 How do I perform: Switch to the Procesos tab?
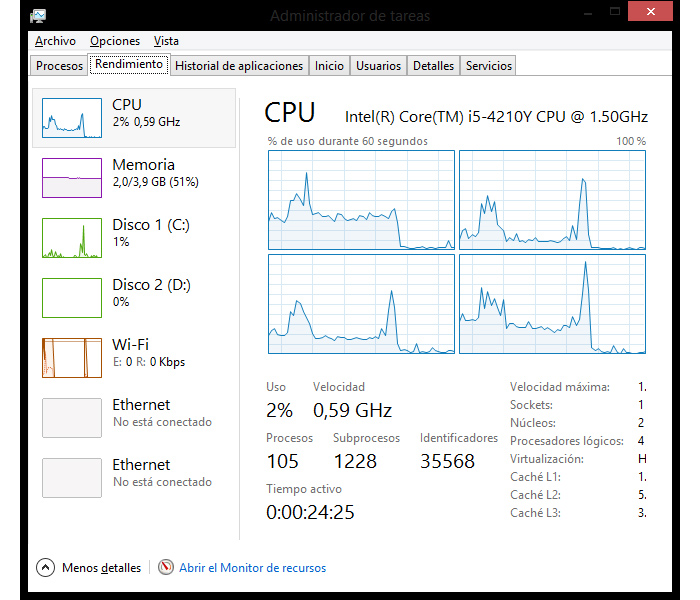59,66
